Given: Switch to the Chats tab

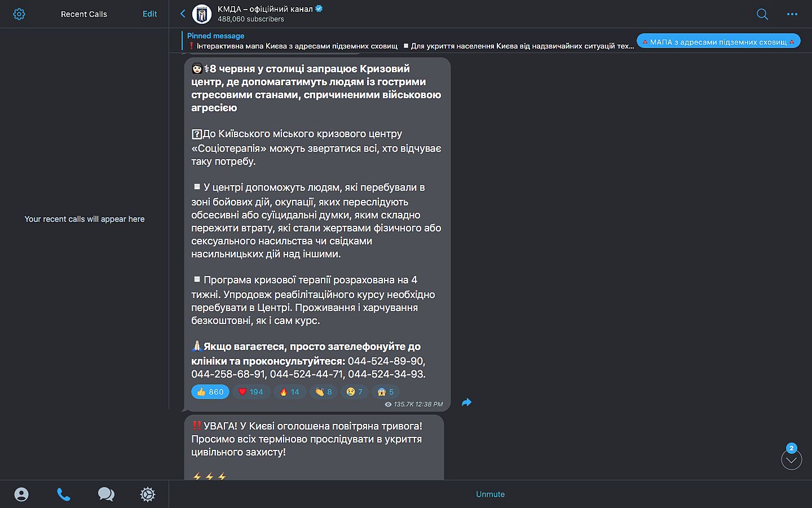Looking at the screenshot, I should pos(106,494).
